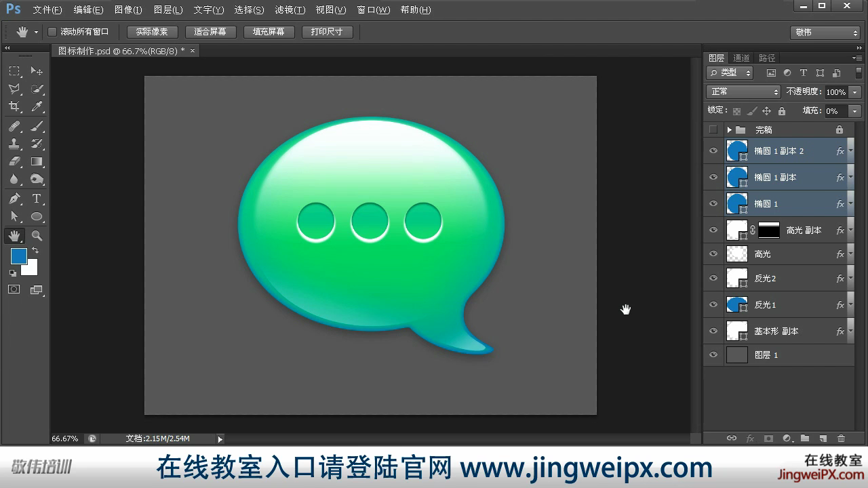868x488 pixels.
Task: Create a new layer via footer icon
Action: 823,439
